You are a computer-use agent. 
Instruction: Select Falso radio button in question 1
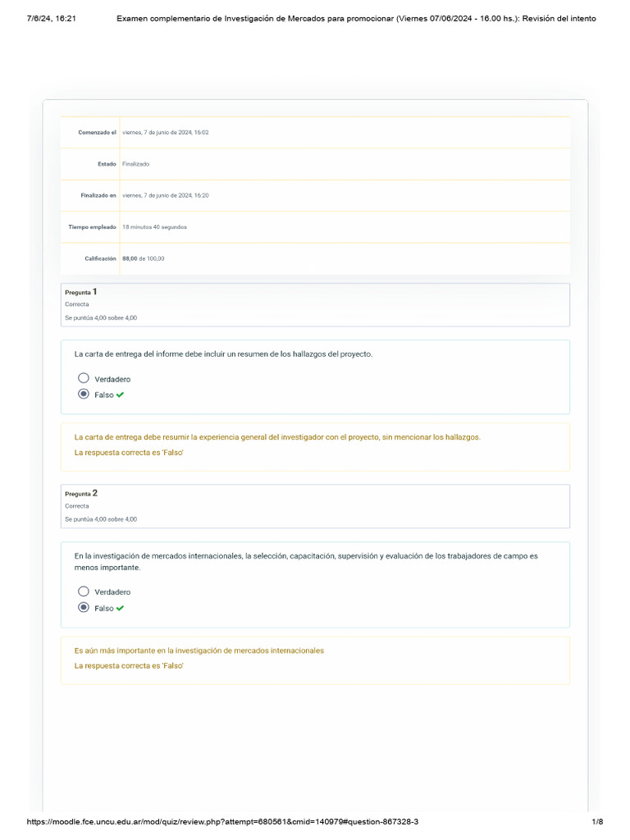[84, 395]
